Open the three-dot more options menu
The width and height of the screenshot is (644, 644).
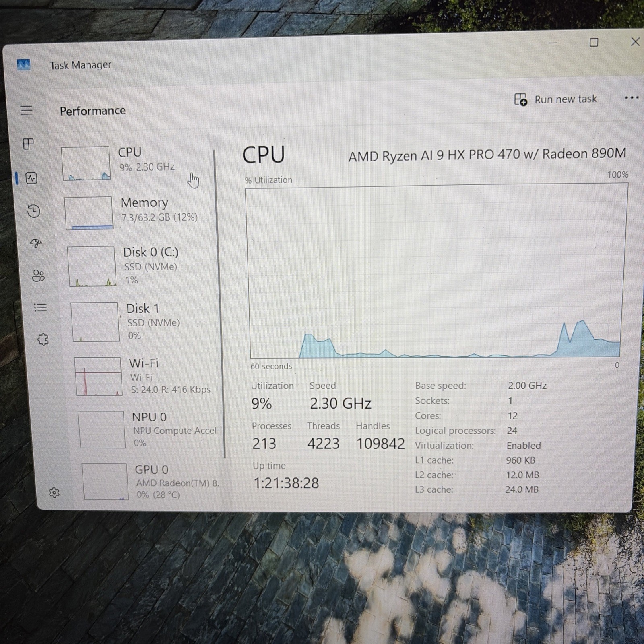(632, 97)
